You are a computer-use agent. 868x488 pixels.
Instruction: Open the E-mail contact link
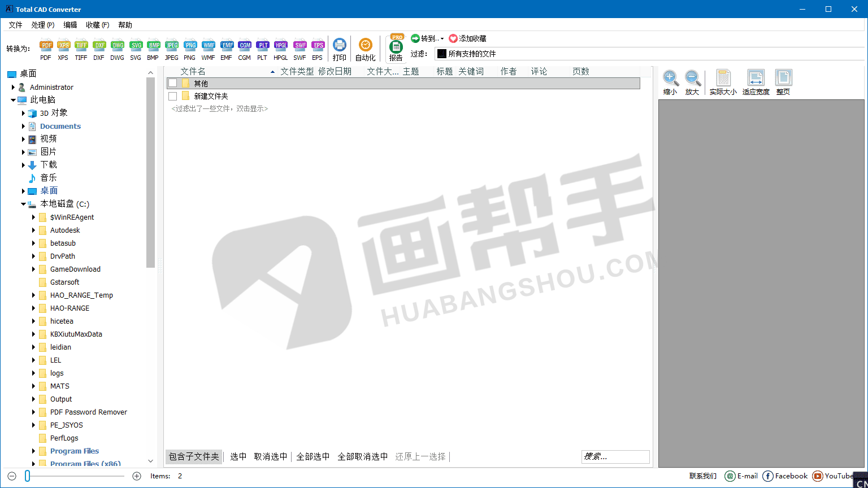click(x=741, y=476)
